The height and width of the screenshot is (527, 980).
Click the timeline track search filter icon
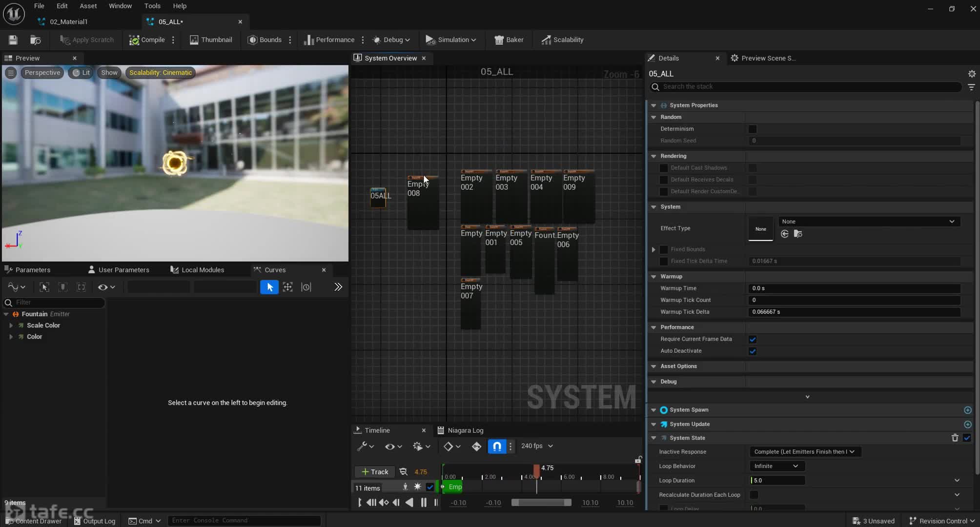[x=403, y=472]
